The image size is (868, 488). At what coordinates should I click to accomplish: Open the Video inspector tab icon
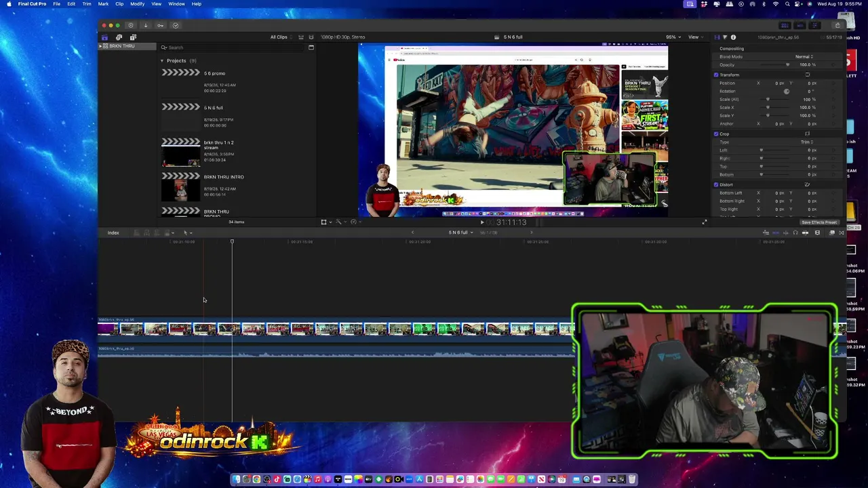point(717,37)
